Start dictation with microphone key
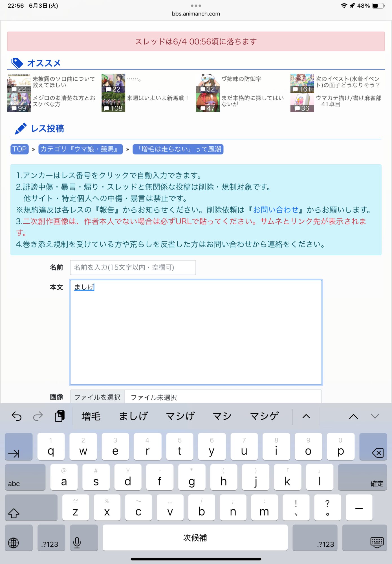The image size is (392, 564). tap(84, 538)
